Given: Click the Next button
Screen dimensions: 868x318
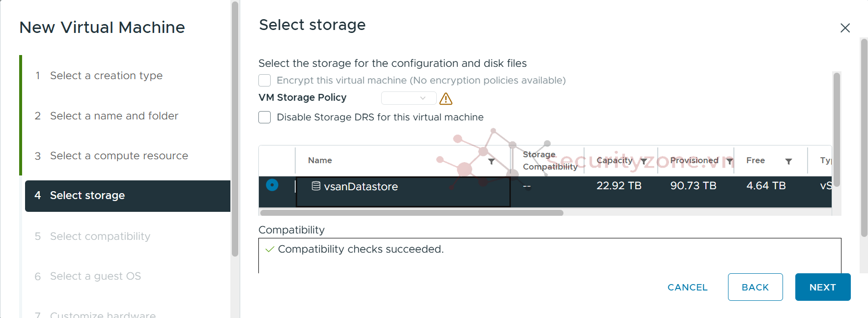Looking at the screenshot, I should [x=822, y=287].
